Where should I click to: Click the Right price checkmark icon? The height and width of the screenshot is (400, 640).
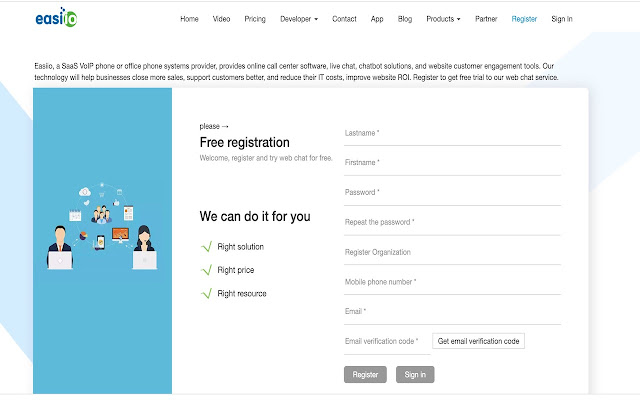pos(207,270)
